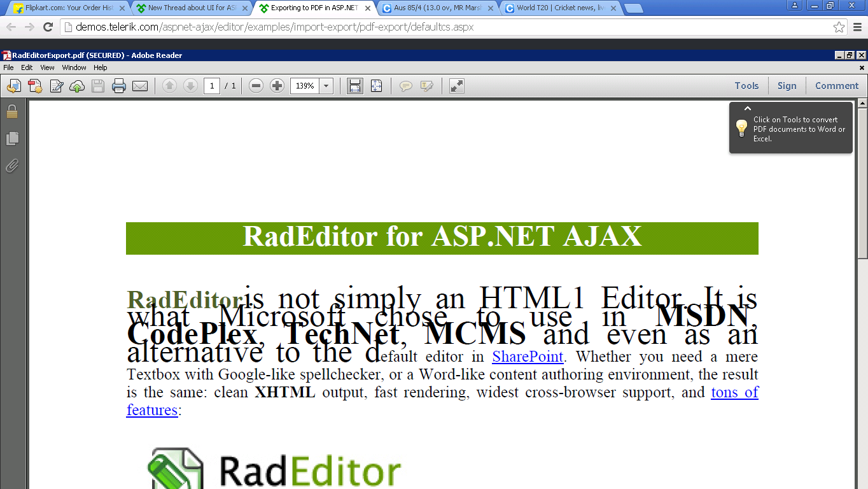868x489 pixels.
Task: Open the Edit menu
Action: [27, 67]
